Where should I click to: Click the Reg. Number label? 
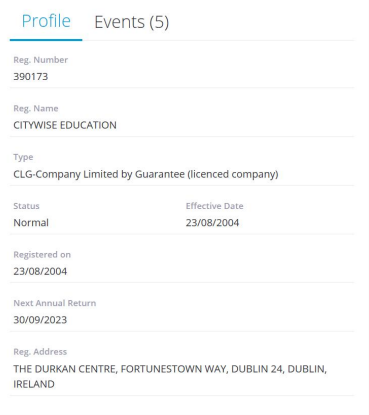(40, 60)
